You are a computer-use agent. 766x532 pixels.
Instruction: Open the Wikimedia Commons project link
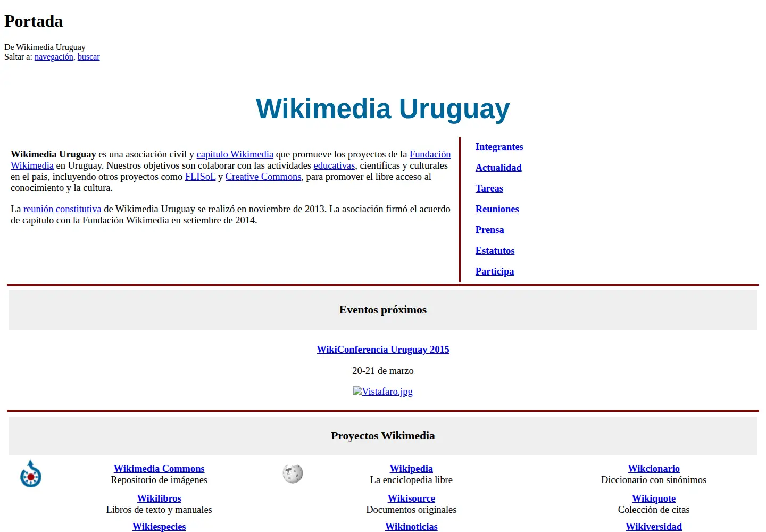159,469
